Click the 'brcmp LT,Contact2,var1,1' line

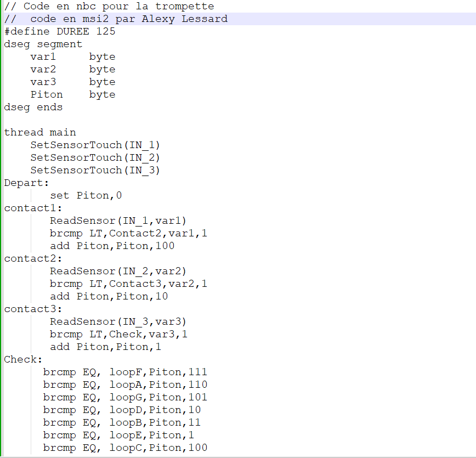[x=129, y=233]
